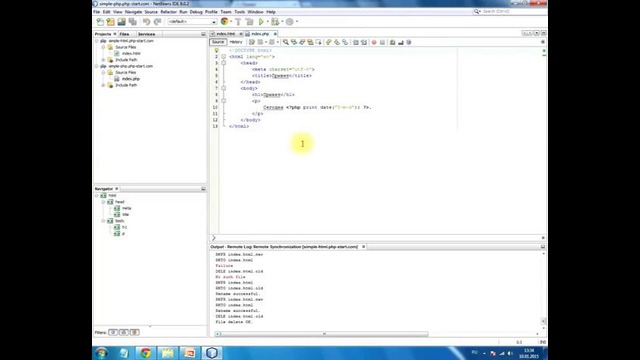Click the Find Selection magnifier icon
Viewport: 640px width, 360px height.
coord(286,42)
